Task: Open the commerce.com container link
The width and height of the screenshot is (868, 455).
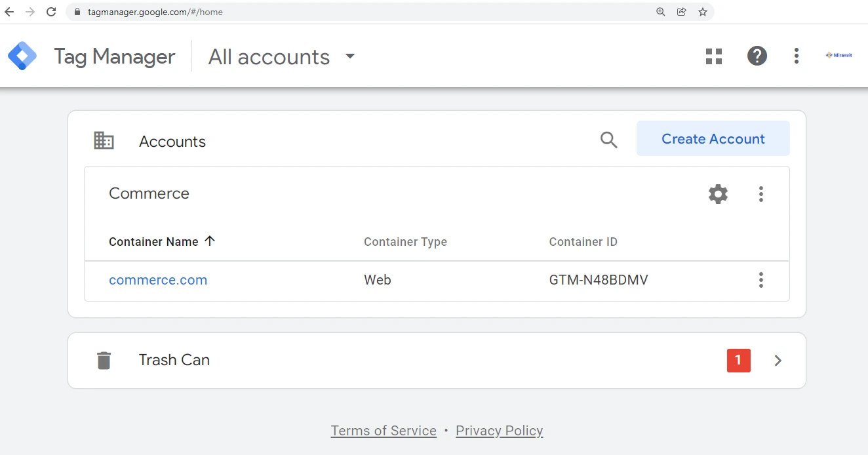Action: click(158, 281)
